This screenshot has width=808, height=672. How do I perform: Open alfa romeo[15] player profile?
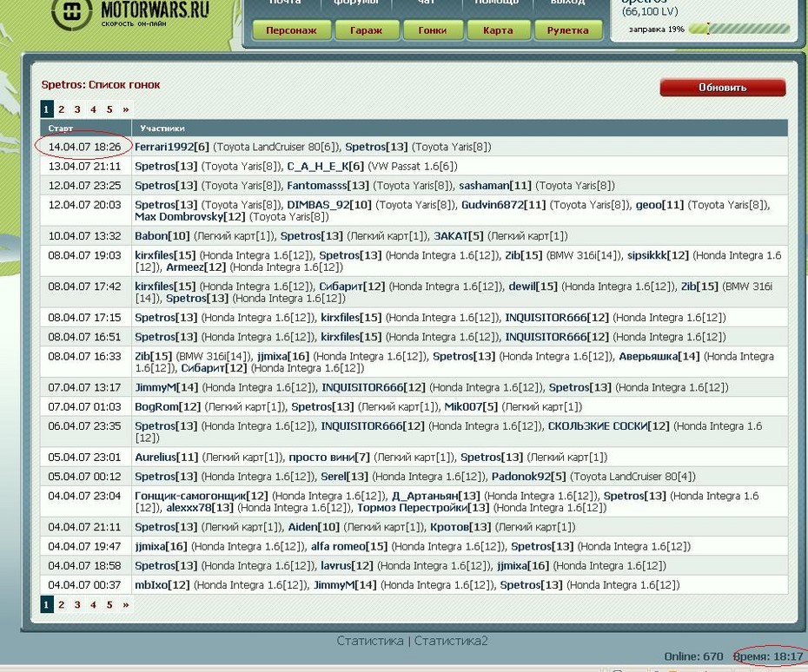pyautogui.click(x=349, y=546)
